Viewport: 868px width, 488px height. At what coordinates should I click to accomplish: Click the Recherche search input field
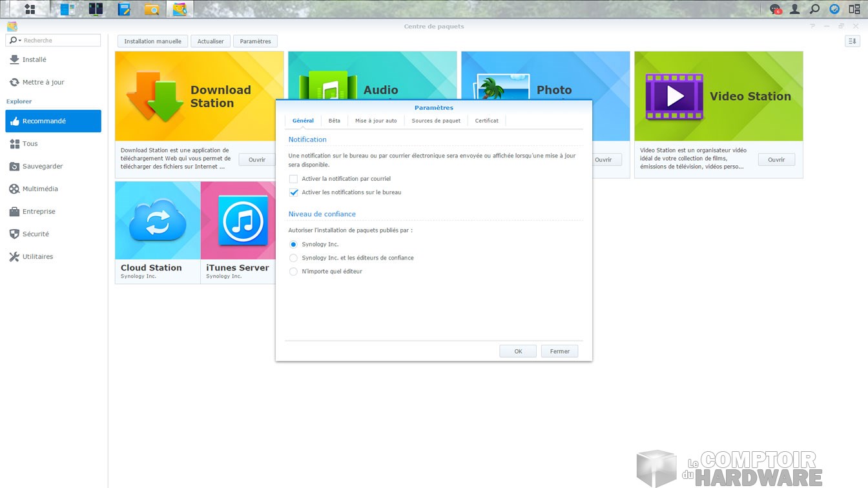pyautogui.click(x=61, y=41)
